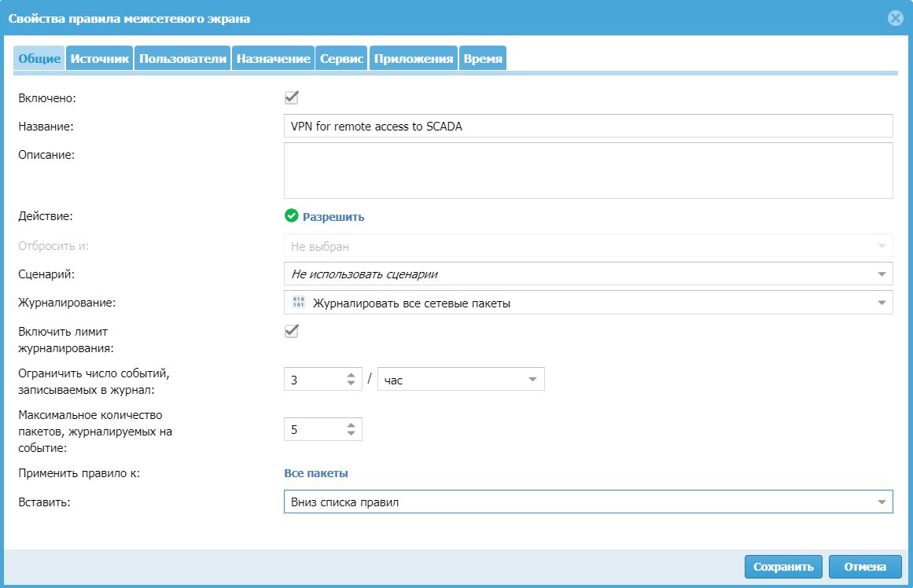Open the час time unit dropdown

tap(461, 380)
